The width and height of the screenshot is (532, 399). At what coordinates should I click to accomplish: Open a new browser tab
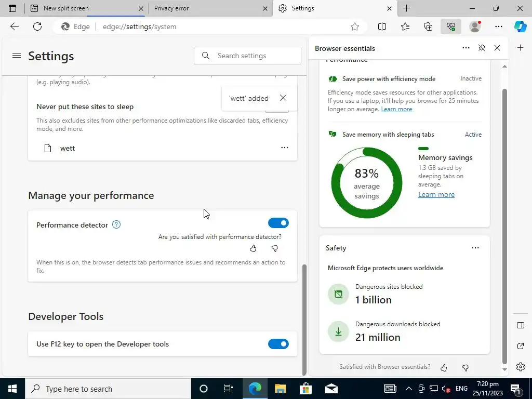click(x=406, y=8)
